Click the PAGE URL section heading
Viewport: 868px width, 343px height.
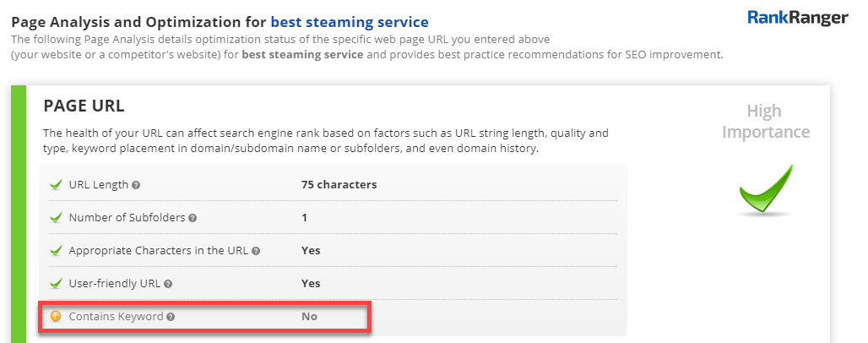84,106
